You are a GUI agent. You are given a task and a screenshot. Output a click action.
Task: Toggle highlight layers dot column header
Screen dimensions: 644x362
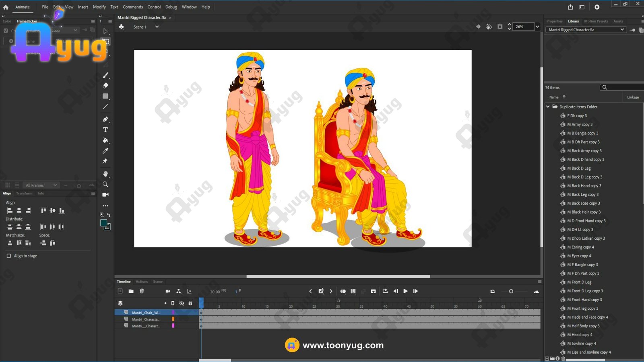click(x=165, y=303)
